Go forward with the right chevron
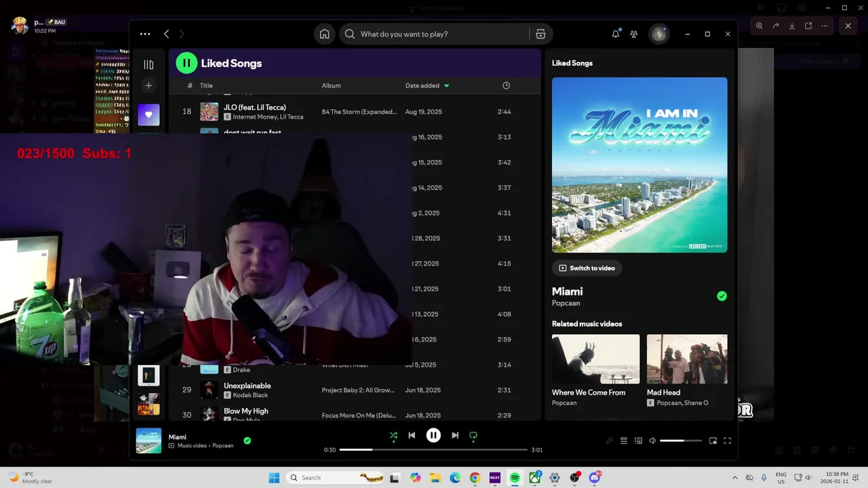 (x=181, y=34)
